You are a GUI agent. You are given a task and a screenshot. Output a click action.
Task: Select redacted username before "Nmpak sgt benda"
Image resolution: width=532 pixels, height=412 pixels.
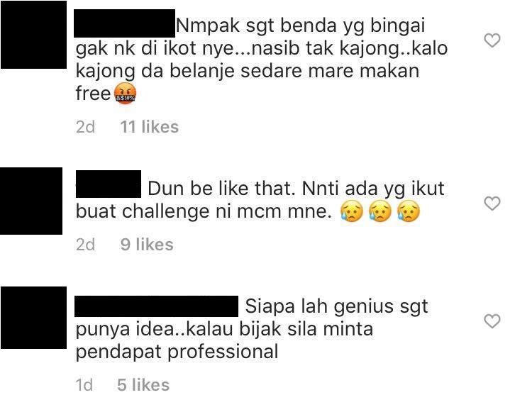pyautogui.click(x=125, y=23)
